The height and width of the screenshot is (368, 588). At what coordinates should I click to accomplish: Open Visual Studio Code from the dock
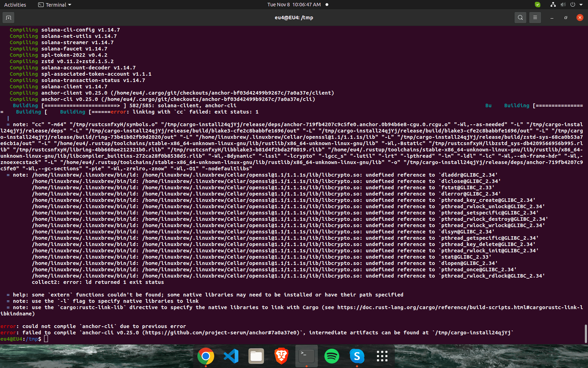pyautogui.click(x=231, y=356)
